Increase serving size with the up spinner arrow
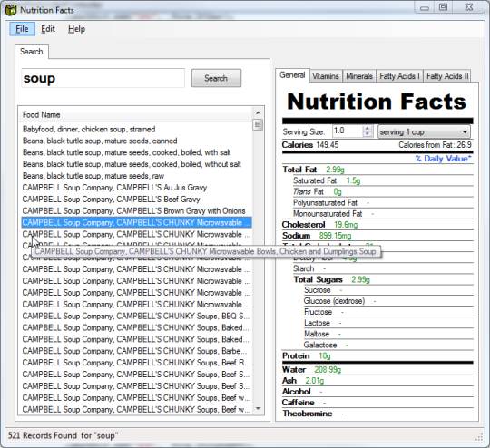This screenshot has height=448, width=490. coord(367,129)
